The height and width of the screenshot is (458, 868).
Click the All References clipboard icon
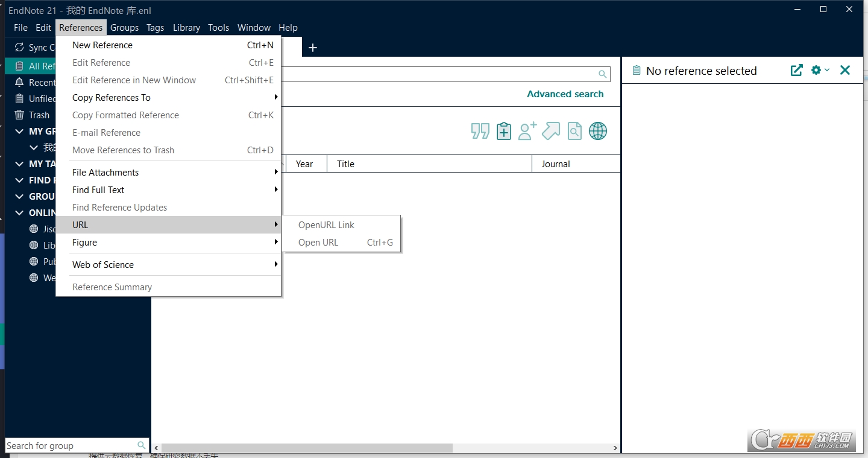(x=19, y=66)
